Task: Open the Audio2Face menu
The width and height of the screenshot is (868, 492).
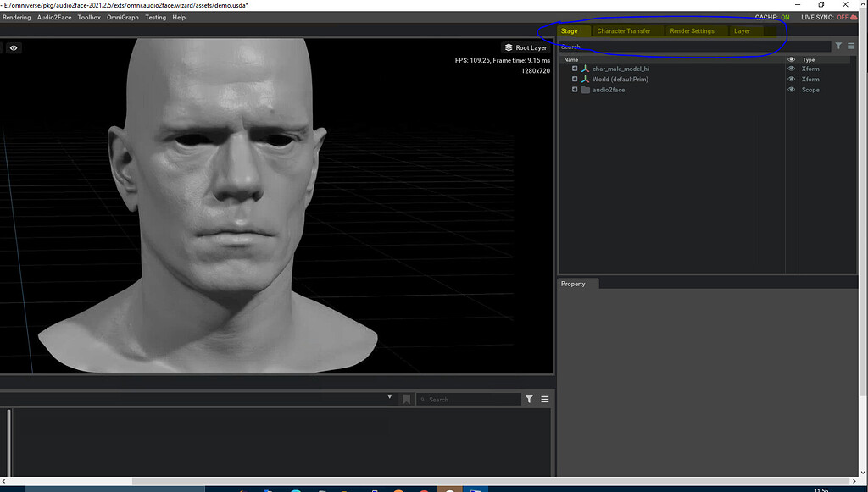Action: pyautogui.click(x=53, y=16)
